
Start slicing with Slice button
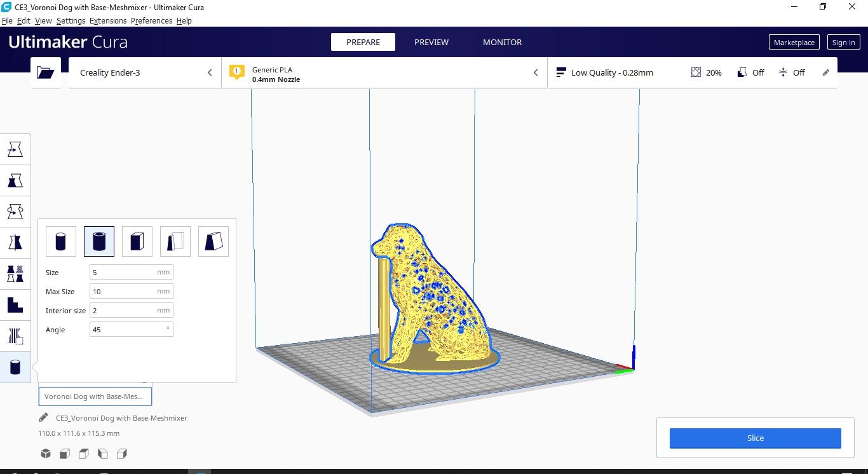[755, 438]
